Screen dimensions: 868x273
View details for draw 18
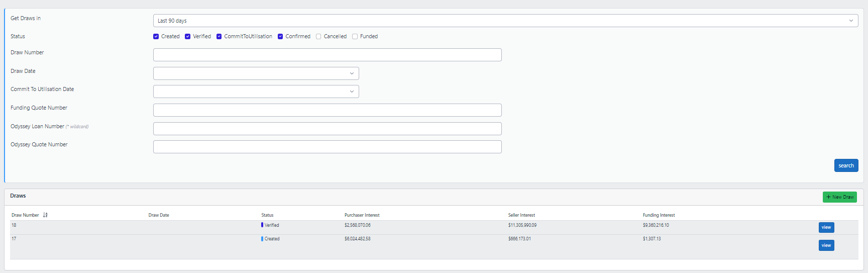826,227
